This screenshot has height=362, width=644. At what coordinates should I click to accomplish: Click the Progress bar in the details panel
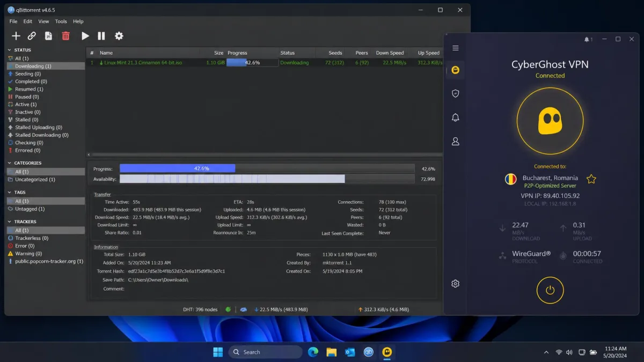click(267, 168)
